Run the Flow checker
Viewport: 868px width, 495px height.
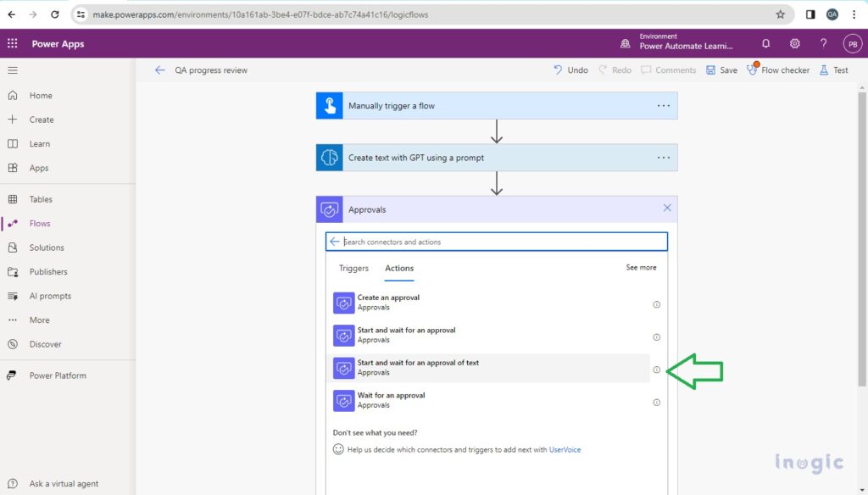777,70
